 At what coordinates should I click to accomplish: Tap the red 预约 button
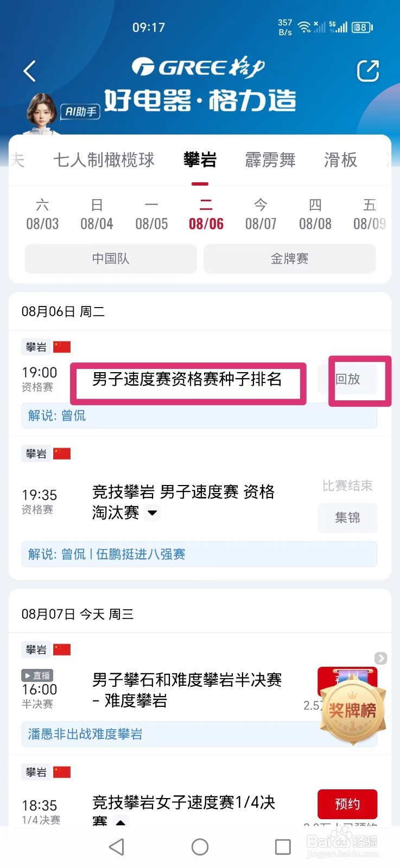coord(347,804)
